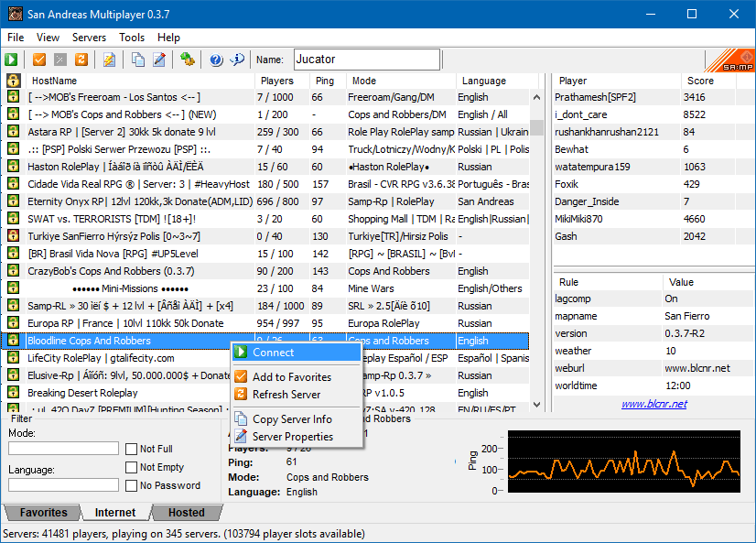Sort by Ping column header
Image resolution: width=756 pixels, height=543 pixels.
(x=328, y=81)
